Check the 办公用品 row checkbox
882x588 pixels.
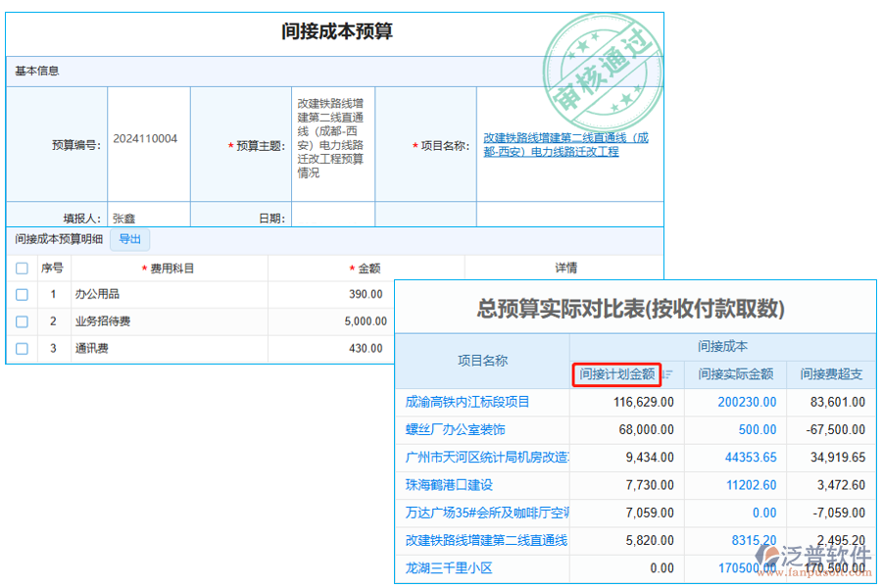click(21, 294)
